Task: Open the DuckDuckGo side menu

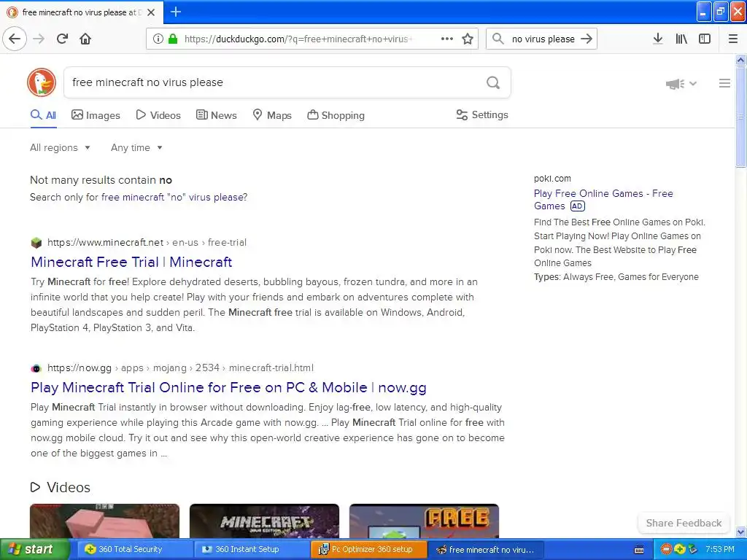Action: click(x=724, y=83)
